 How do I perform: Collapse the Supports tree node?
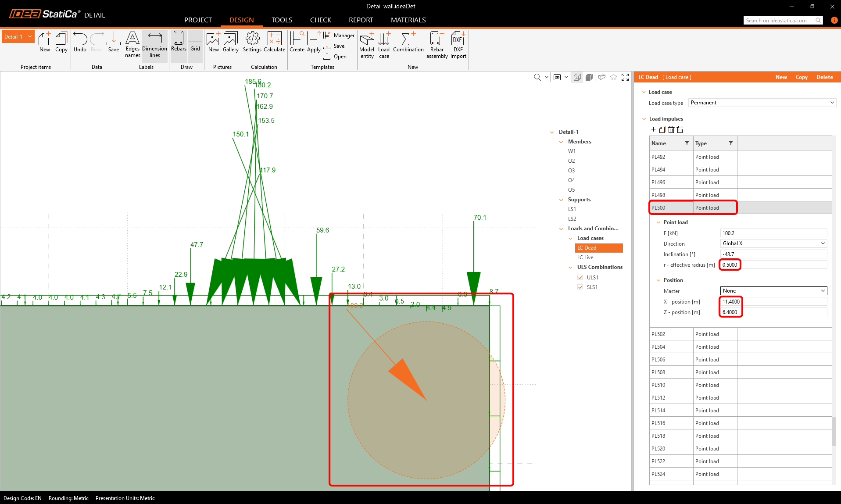[561, 200]
